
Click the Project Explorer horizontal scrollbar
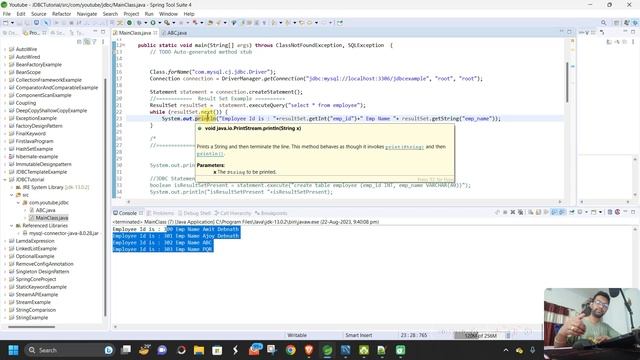[x=31, y=327]
